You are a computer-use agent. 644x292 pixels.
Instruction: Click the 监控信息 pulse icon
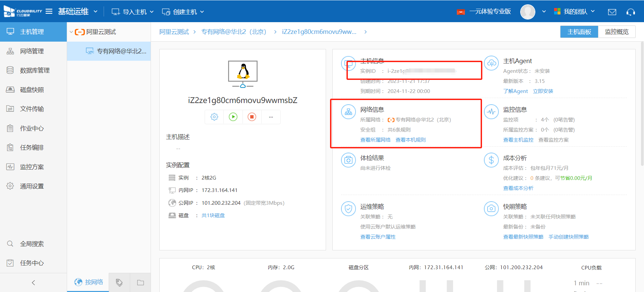click(491, 112)
